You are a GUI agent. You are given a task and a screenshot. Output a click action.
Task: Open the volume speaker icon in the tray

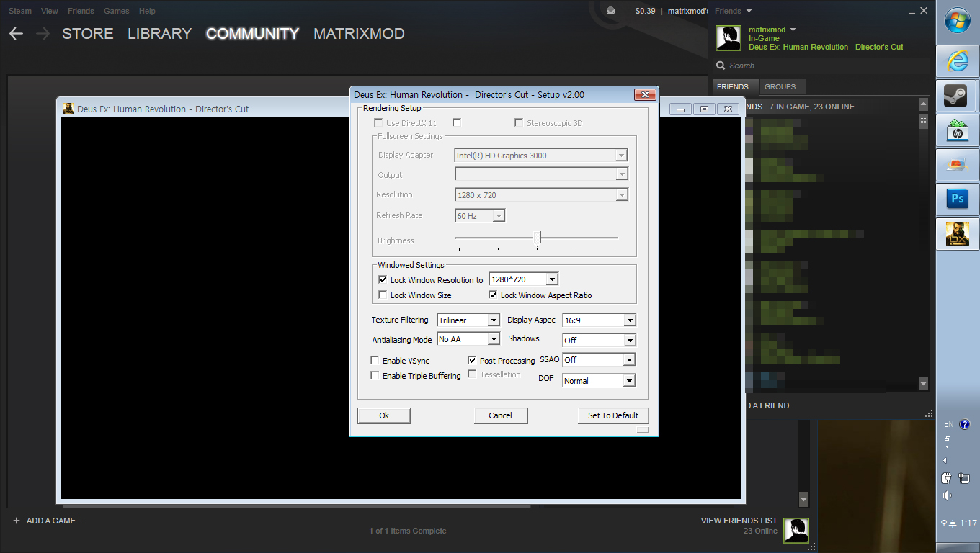coord(947,495)
